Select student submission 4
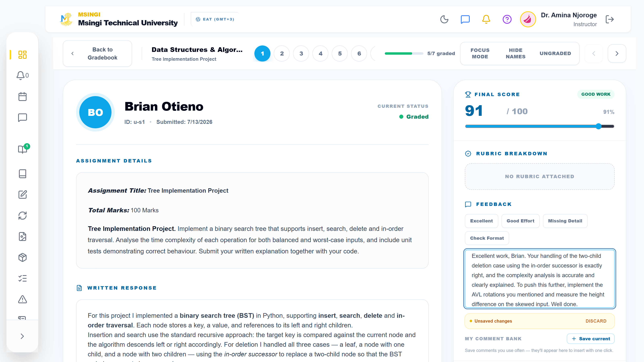This screenshot has width=644, height=362. [x=320, y=53]
